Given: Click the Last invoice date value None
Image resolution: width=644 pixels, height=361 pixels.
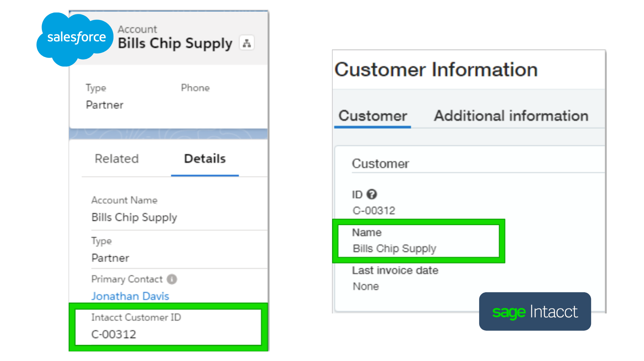Looking at the screenshot, I should [366, 286].
